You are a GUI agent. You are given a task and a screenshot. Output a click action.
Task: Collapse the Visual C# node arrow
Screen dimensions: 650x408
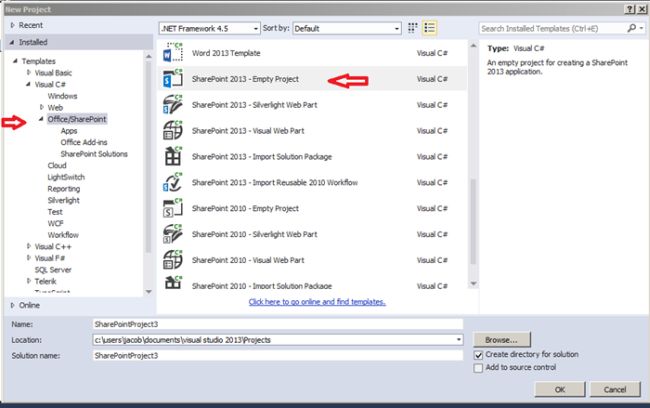tap(28, 84)
